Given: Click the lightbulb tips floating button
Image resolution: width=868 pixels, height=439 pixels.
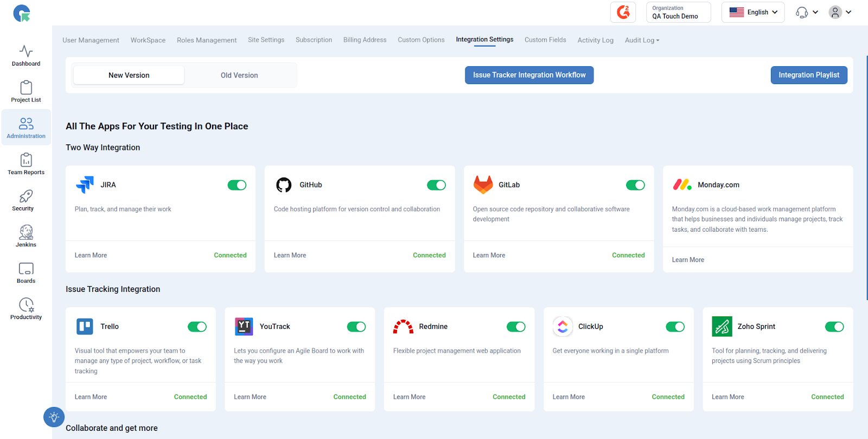Looking at the screenshot, I should pos(54,417).
